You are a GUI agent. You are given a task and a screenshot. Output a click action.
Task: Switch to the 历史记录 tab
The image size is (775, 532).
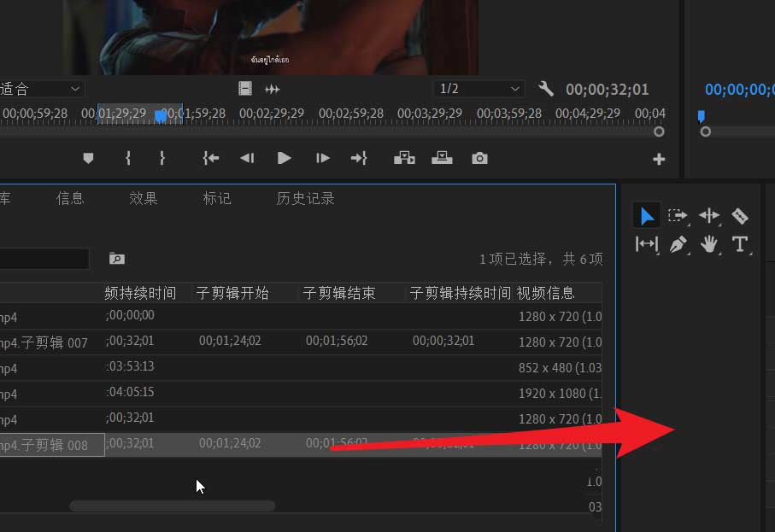click(x=305, y=199)
